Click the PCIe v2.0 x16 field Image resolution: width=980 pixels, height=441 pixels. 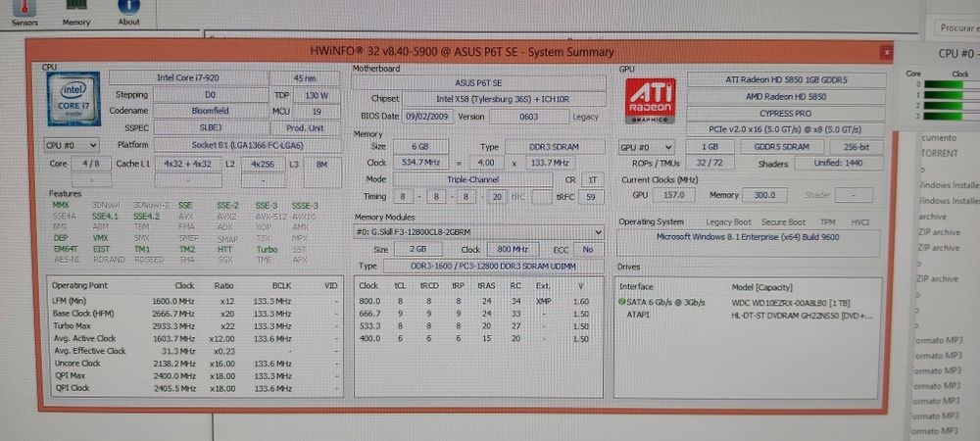click(786, 130)
